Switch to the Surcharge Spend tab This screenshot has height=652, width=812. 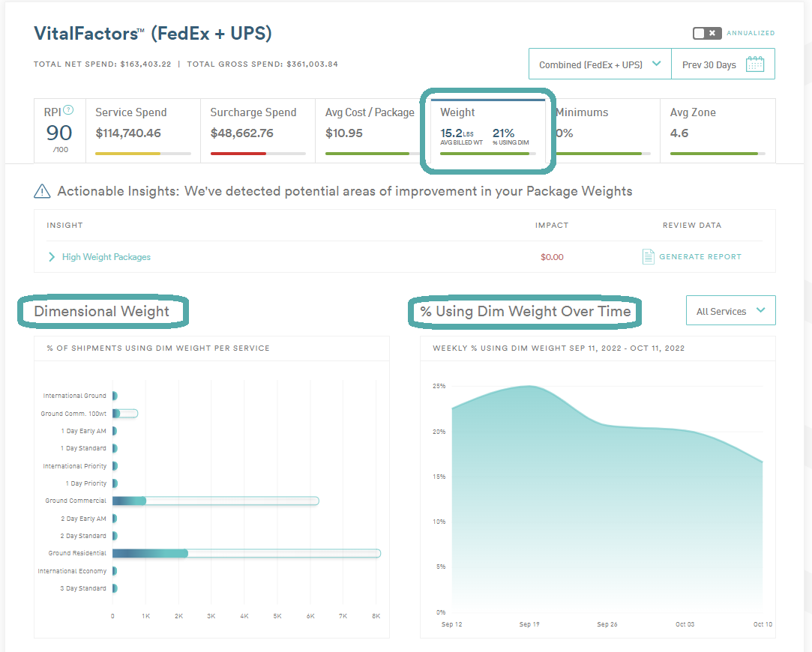pyautogui.click(x=258, y=130)
